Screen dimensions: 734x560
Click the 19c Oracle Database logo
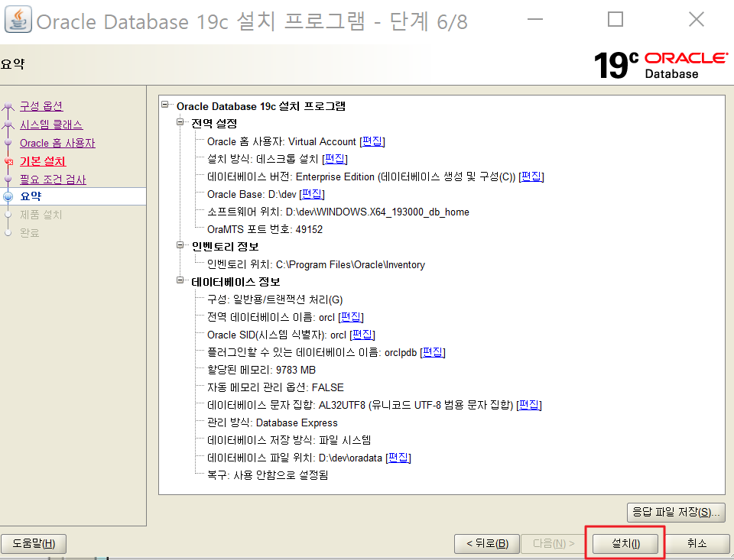pos(661,65)
